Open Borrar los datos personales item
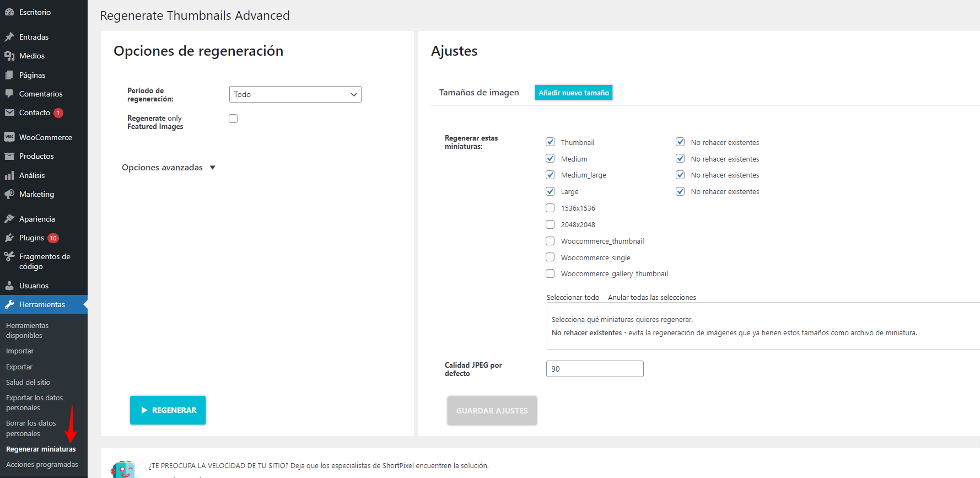980x478 pixels. (x=31, y=428)
